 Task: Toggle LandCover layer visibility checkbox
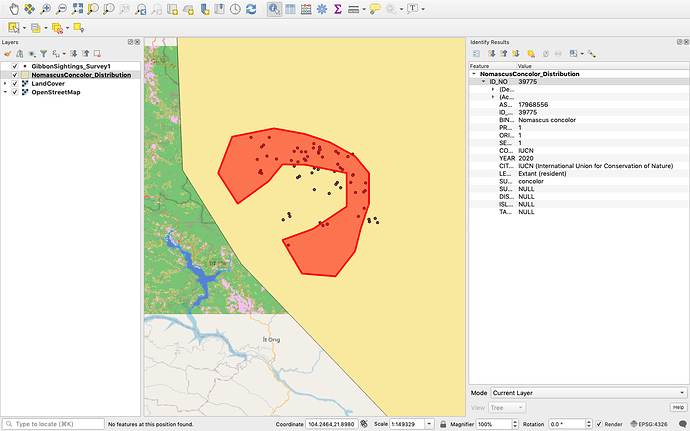[15, 83]
